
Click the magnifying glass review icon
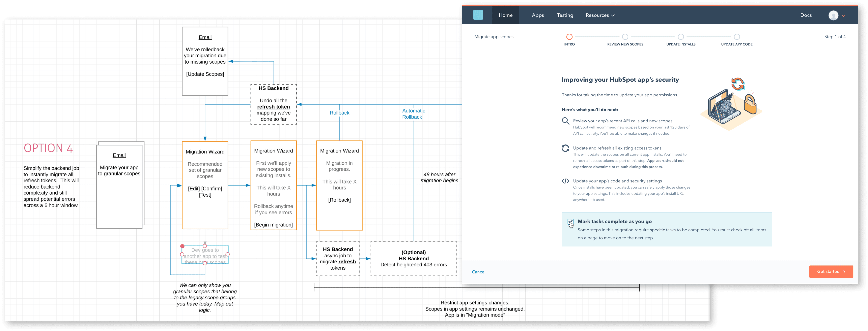565,121
